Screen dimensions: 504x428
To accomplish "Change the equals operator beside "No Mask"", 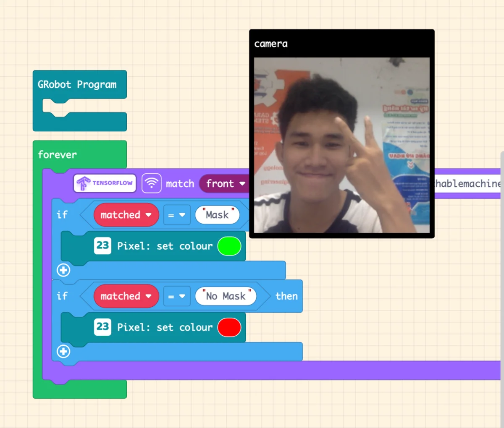I will (177, 296).
